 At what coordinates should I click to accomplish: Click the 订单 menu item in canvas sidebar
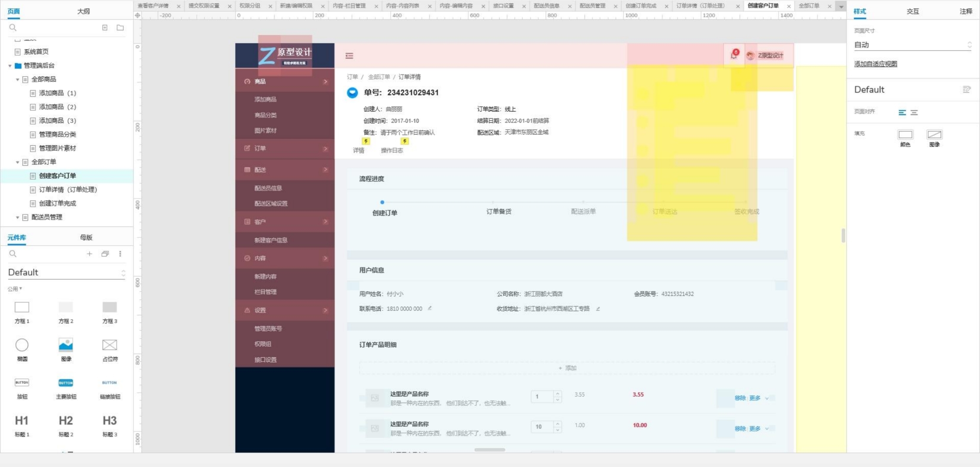point(285,148)
